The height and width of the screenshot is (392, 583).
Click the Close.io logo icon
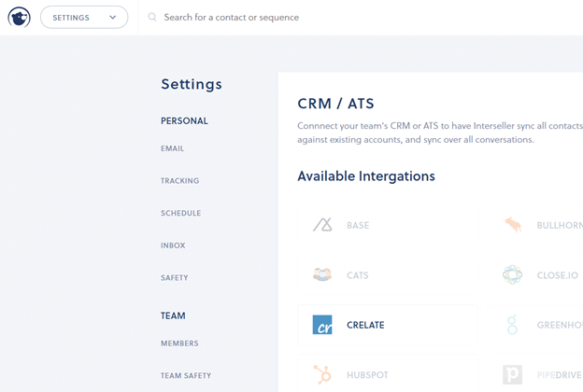tap(512, 274)
